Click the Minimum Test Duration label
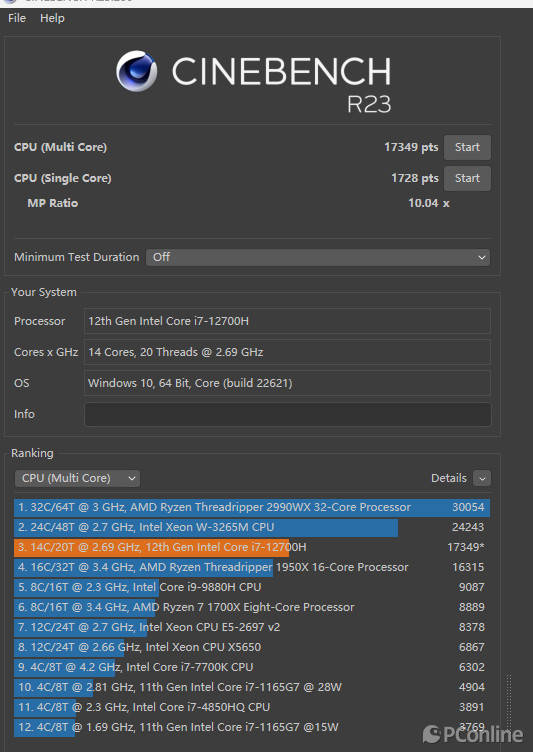This screenshot has height=752, width=533. (x=77, y=258)
